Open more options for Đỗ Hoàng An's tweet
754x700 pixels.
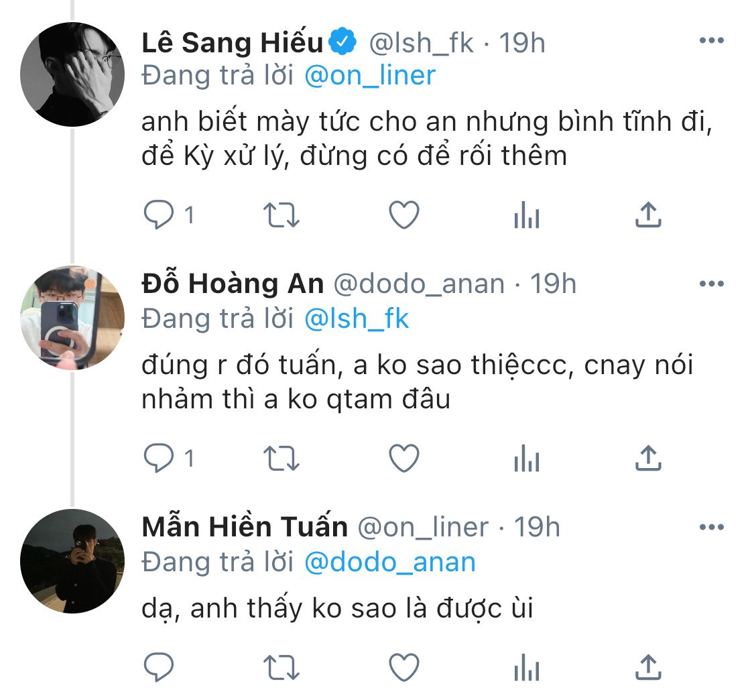[711, 284]
